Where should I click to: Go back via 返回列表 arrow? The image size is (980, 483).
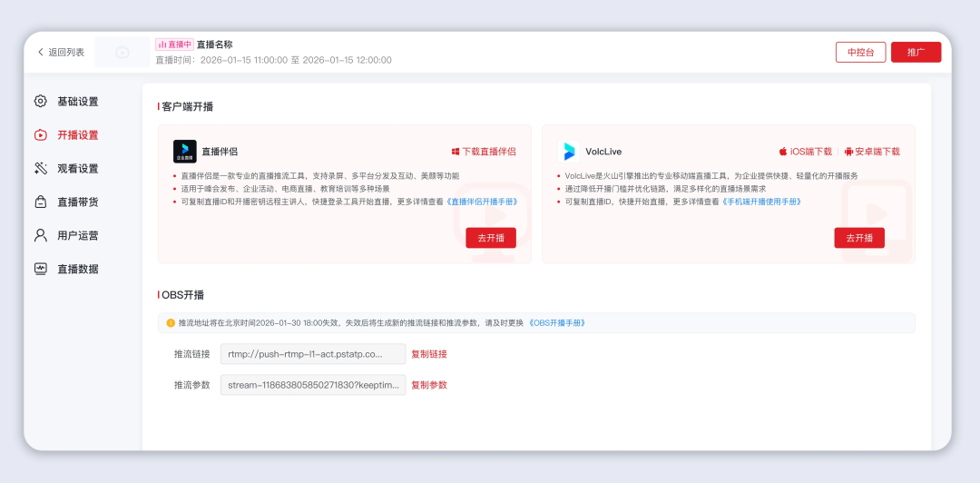click(x=41, y=53)
